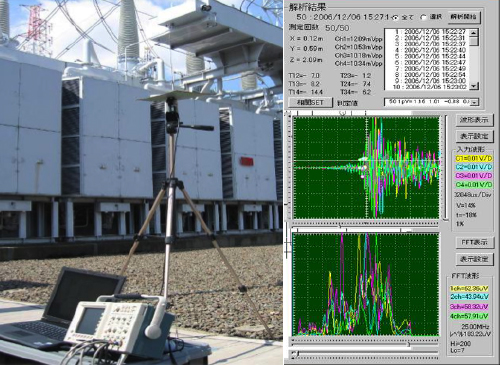Select the 全て radio button
Viewport: 500px width, 365px height.
tap(395, 18)
